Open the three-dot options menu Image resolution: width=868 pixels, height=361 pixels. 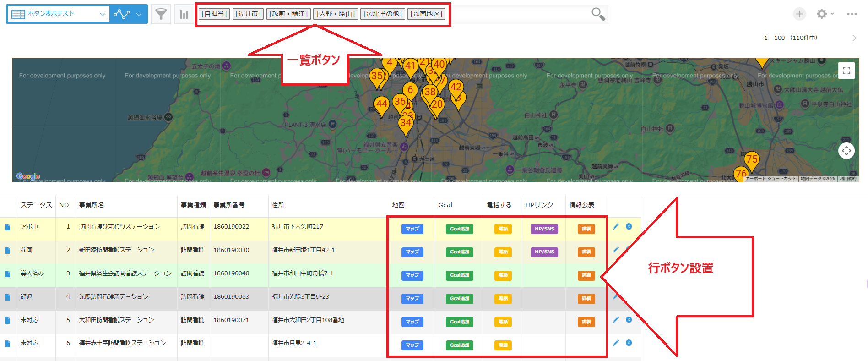(852, 14)
